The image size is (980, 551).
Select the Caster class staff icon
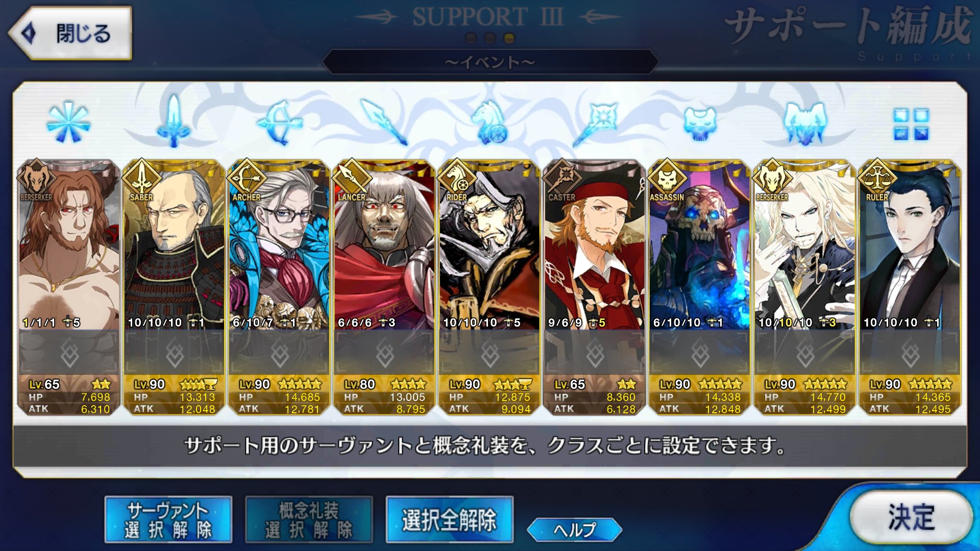(x=595, y=122)
